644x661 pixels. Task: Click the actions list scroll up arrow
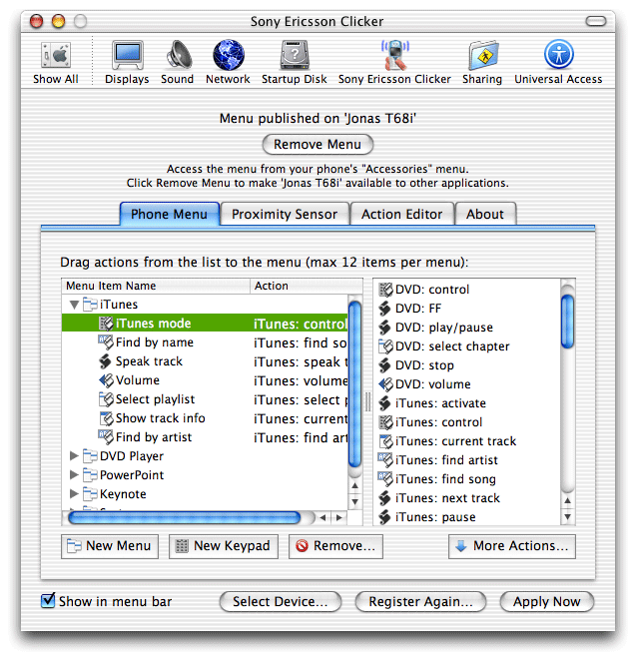coord(568,500)
